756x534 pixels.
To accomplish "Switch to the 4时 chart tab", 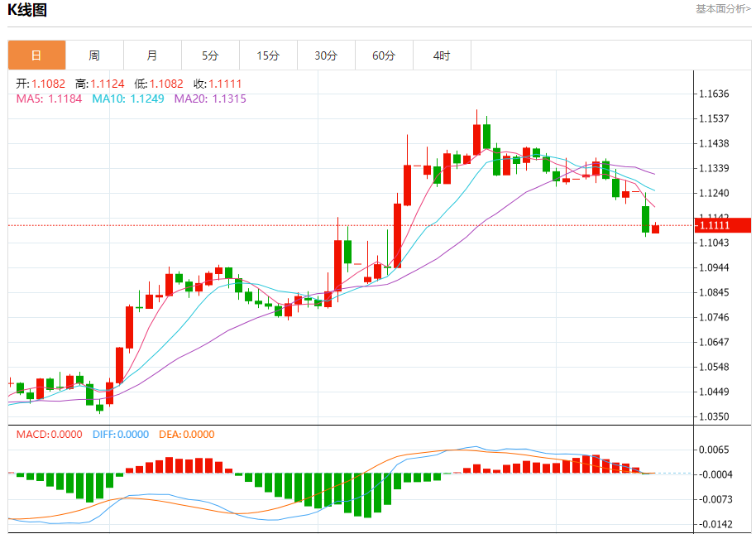I will (x=442, y=55).
